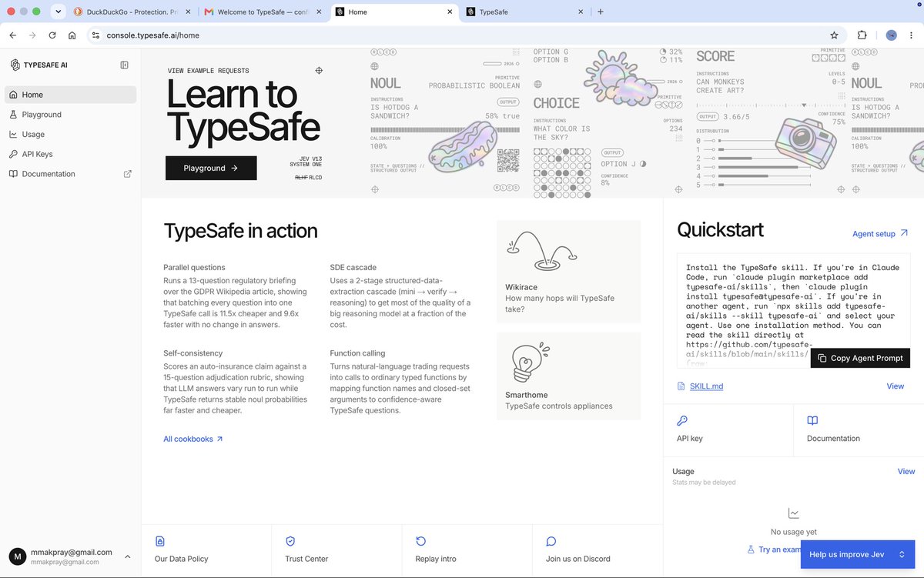The image size is (924, 578).
Task: Open the Wikirace example card
Action: click(568, 272)
